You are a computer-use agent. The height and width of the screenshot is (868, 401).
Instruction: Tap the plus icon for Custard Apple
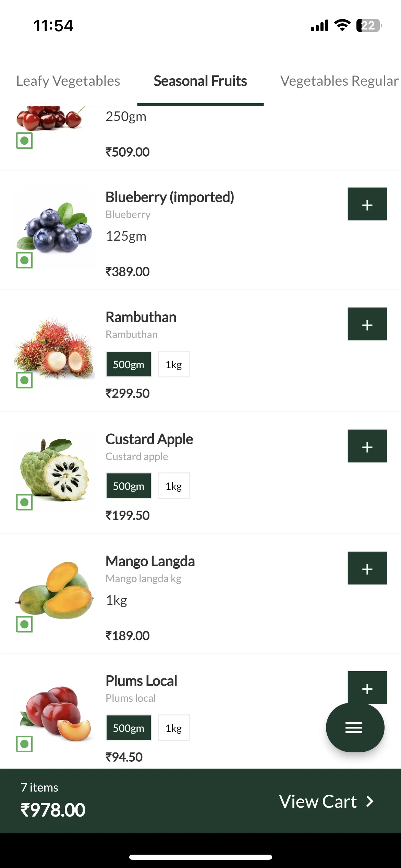(367, 446)
